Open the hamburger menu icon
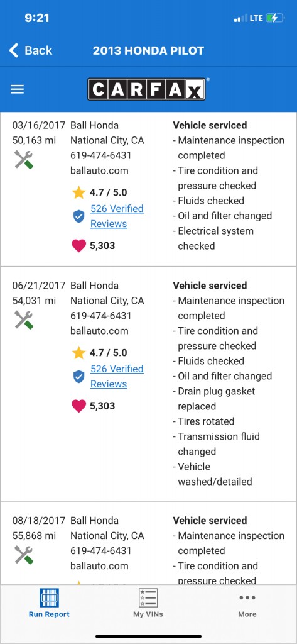 pos(17,89)
